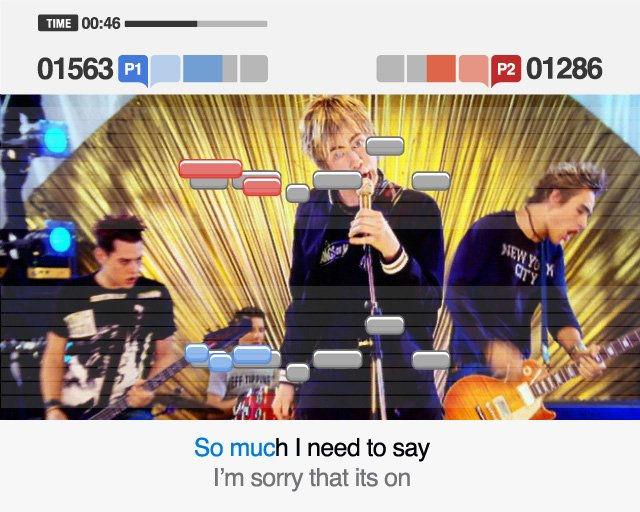This screenshot has width=640, height=512.
Task: Click the TIME label badge
Action: pyautogui.click(x=58, y=23)
